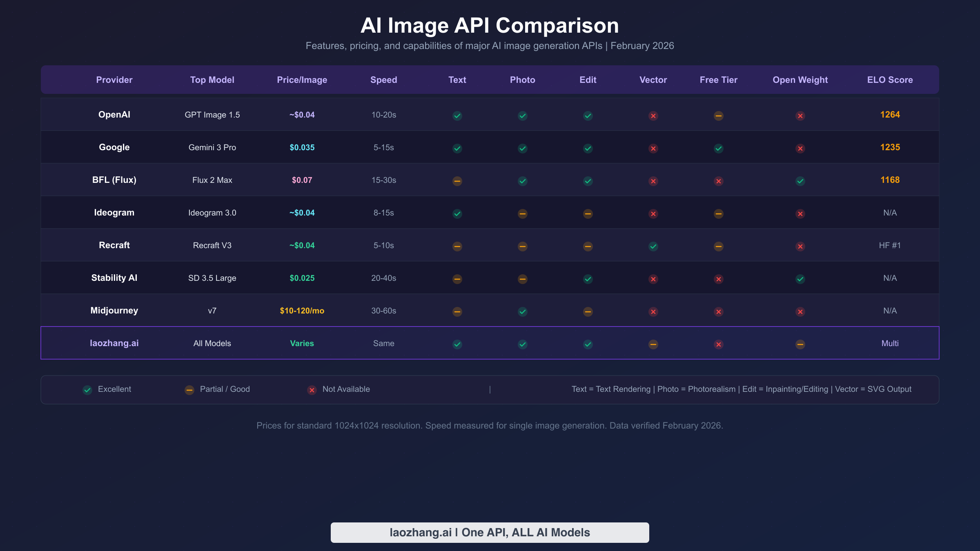Screen dimensions: 980x551
Task: Select the red Vector icon for Google
Action: point(653,148)
